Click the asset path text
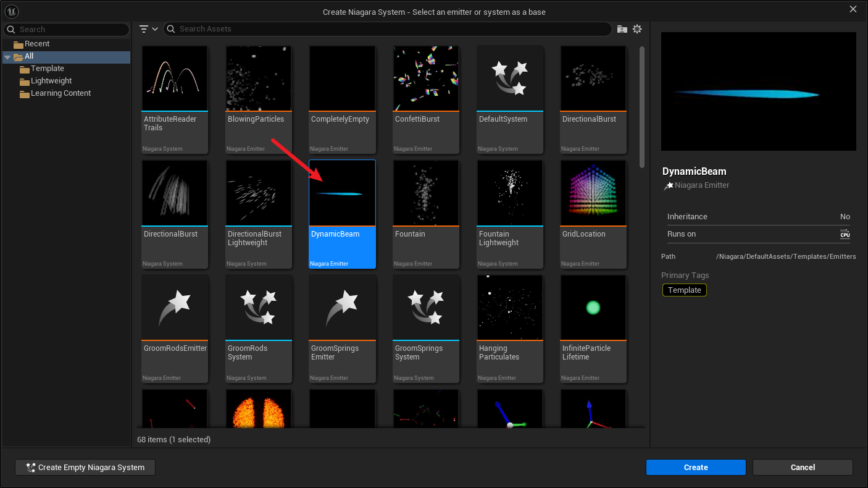This screenshot has width=868, height=488. 786,257
